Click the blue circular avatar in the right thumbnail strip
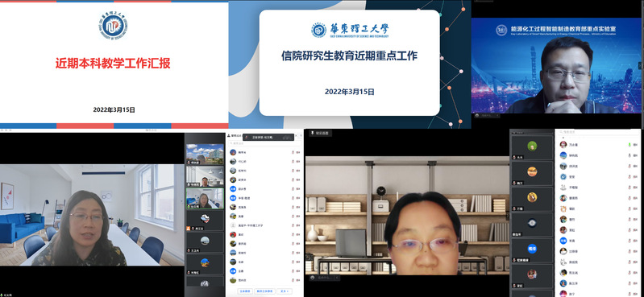 click(x=532, y=248)
